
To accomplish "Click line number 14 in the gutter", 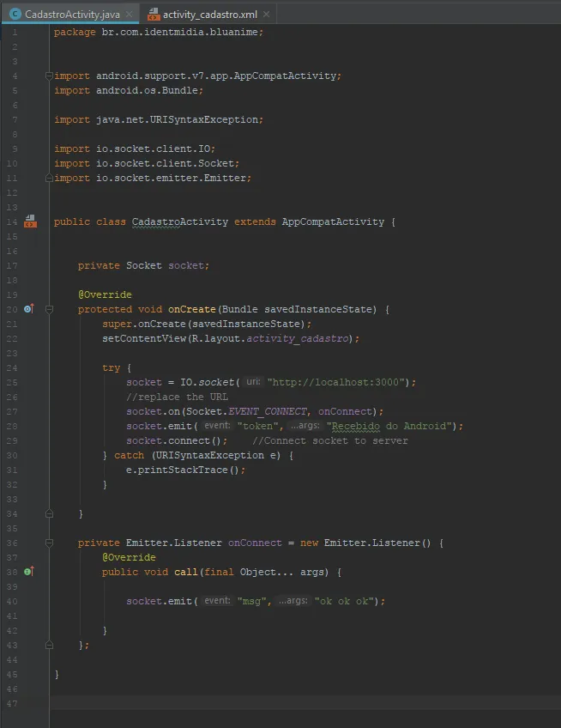I will [13, 222].
